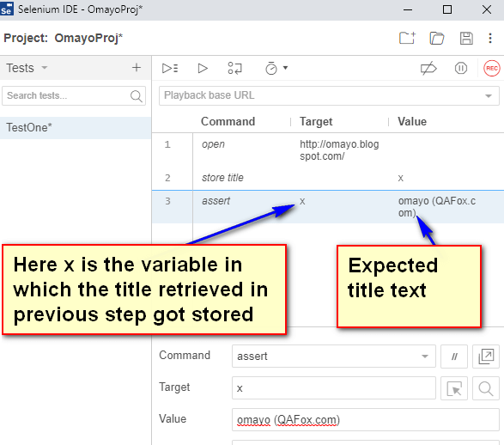Add a new test with plus icon
Screen dimensions: 504x445
[137, 68]
